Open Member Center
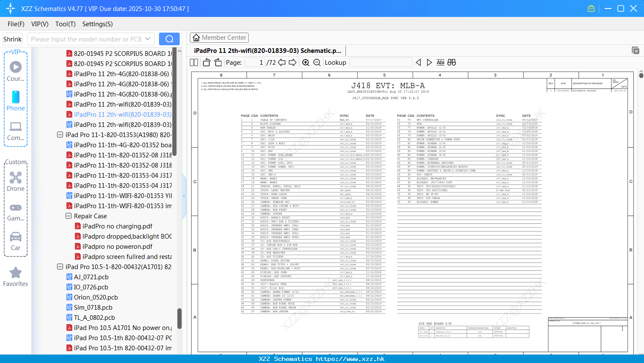The width and height of the screenshot is (644, 363). pyautogui.click(x=219, y=38)
